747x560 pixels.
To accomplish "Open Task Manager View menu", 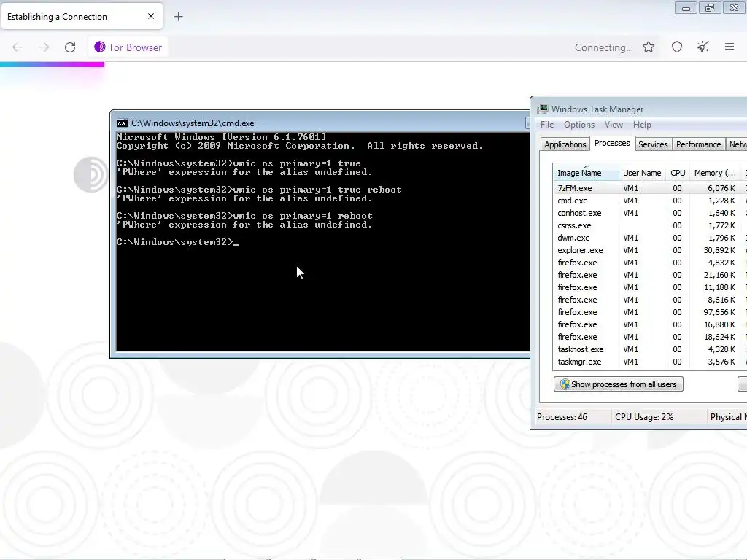I will [x=614, y=124].
